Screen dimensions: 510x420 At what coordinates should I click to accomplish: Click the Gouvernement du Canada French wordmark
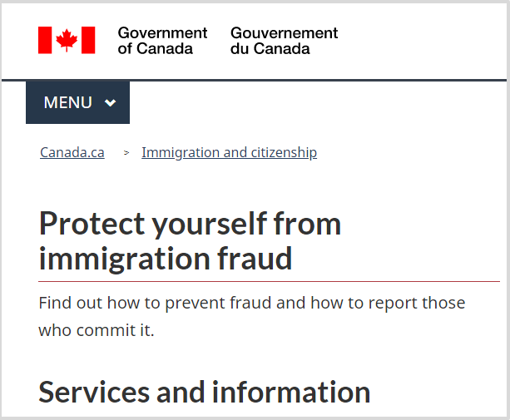[284, 41]
